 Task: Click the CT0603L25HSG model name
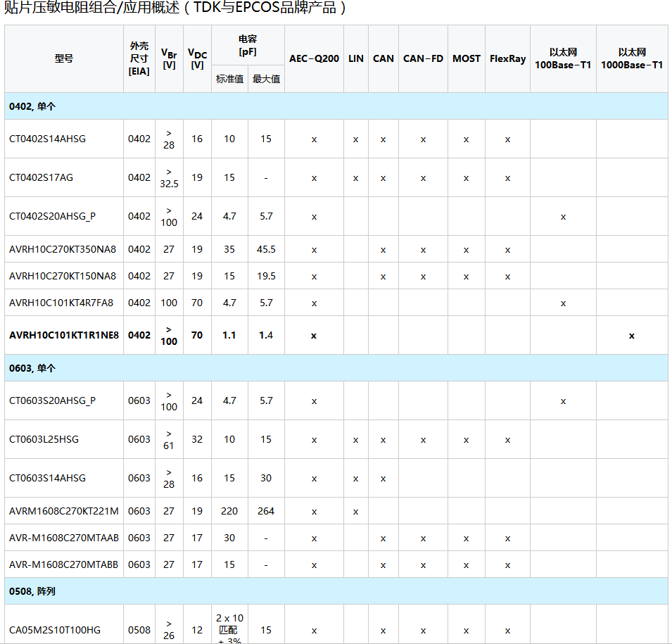tap(44, 439)
